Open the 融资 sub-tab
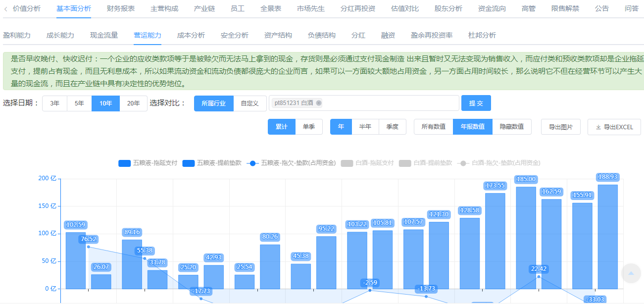 (388, 35)
